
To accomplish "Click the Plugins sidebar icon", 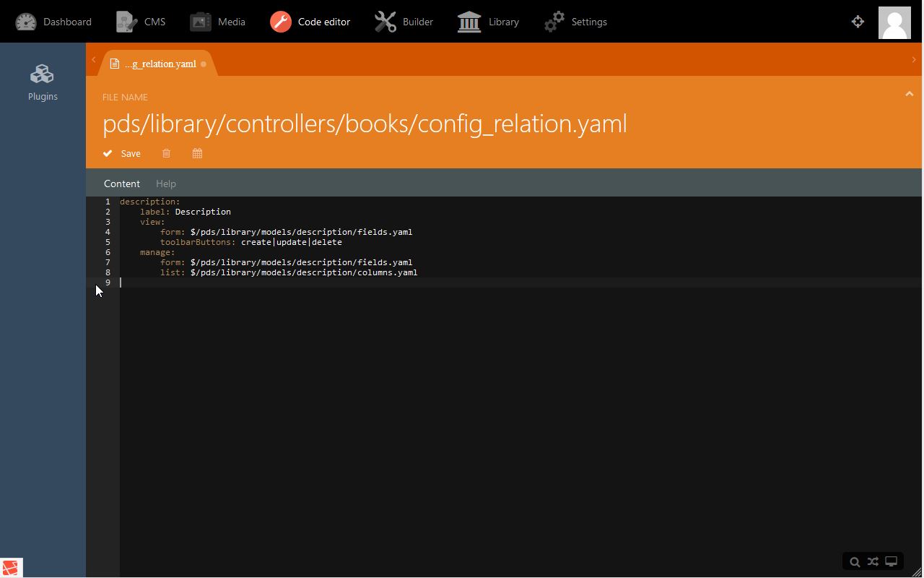I will 43,82.
